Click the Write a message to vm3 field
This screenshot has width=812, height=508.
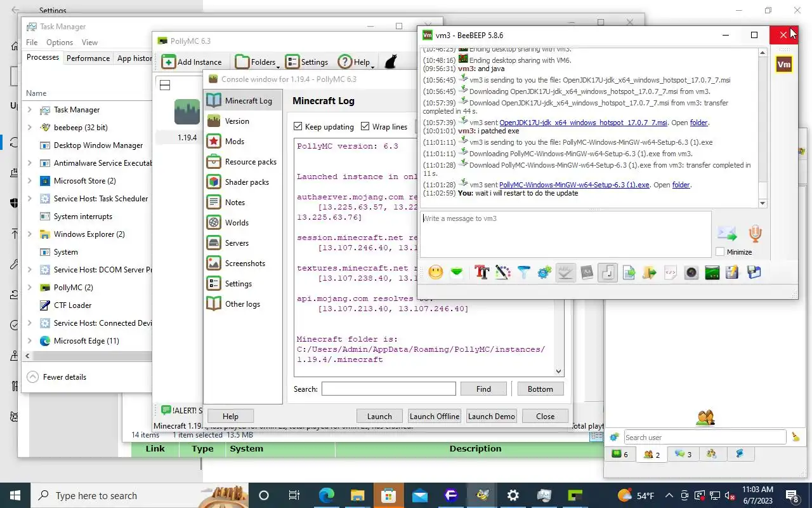(566, 234)
